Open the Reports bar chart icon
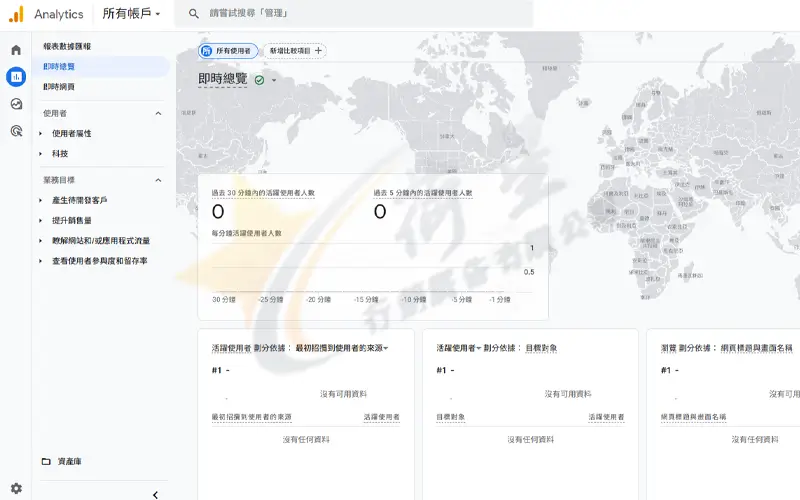 coord(16,77)
